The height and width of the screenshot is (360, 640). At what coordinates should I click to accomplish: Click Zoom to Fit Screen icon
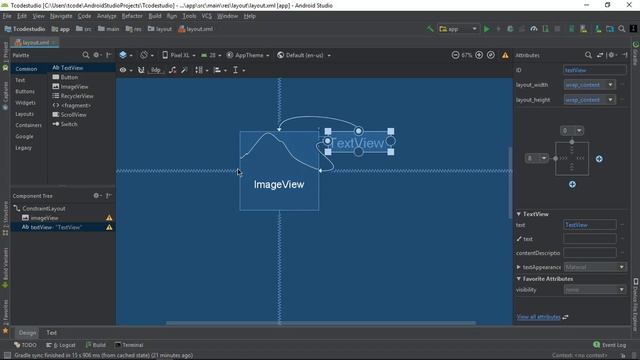point(491,55)
